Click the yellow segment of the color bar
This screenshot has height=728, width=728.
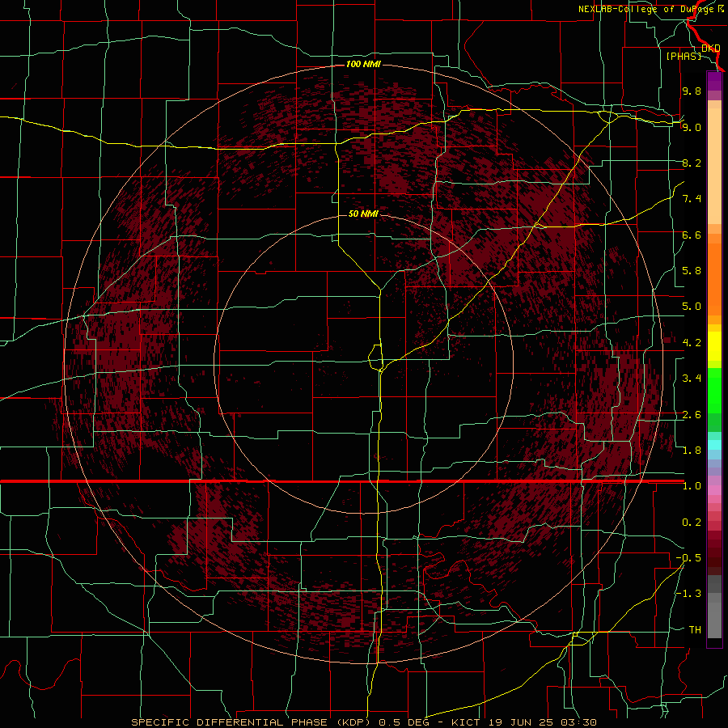714,345
